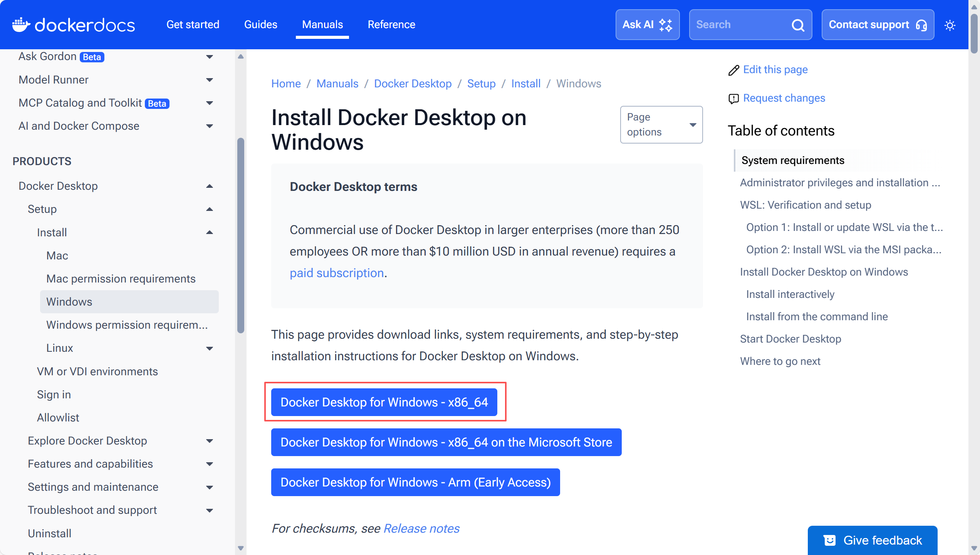Open the Page options dropdown

pos(661,125)
